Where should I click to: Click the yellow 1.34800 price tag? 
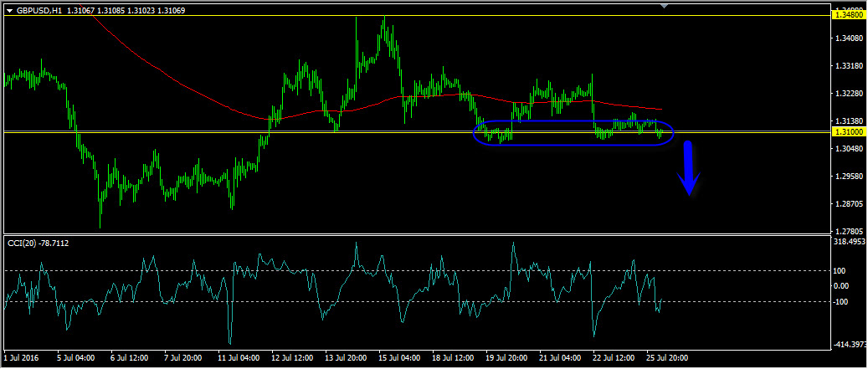coord(848,15)
